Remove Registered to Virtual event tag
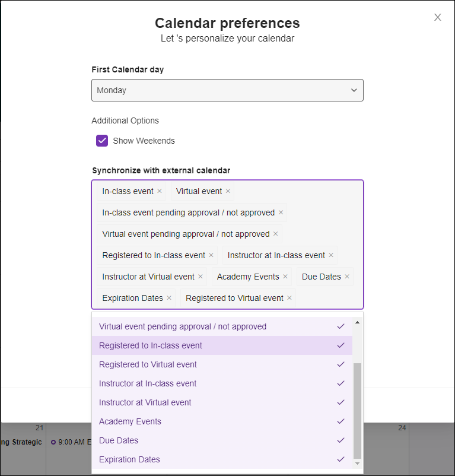This screenshot has height=476, width=455. point(289,298)
